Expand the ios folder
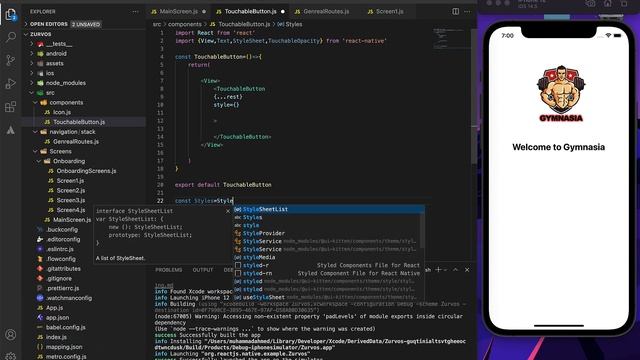Screen dimensions: 640x360 tap(50, 73)
